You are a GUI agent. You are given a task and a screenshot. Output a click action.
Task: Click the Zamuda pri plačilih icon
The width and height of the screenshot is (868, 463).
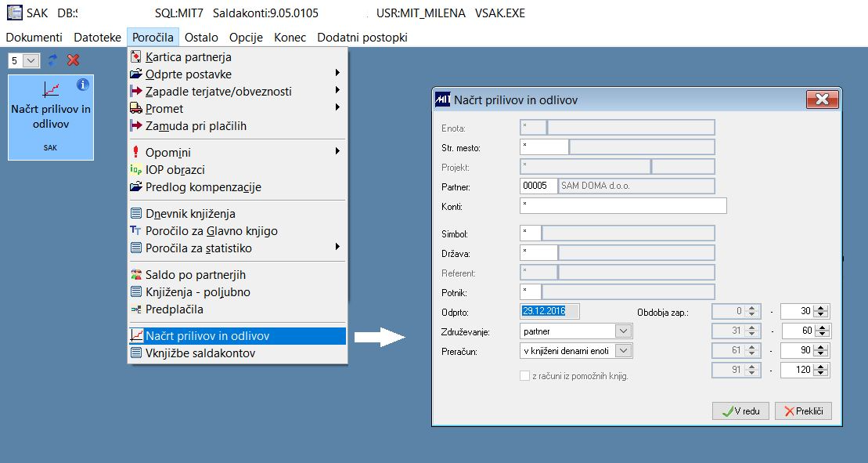(x=135, y=125)
